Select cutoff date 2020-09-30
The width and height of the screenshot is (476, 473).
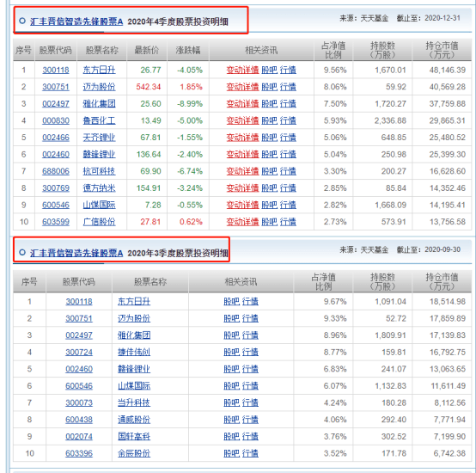(x=442, y=249)
